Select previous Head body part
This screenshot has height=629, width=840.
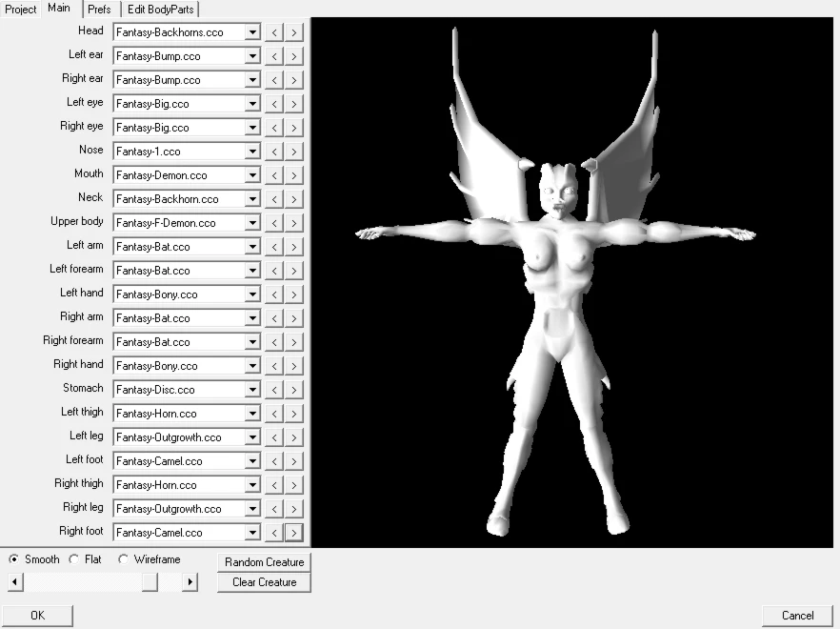coord(273,32)
